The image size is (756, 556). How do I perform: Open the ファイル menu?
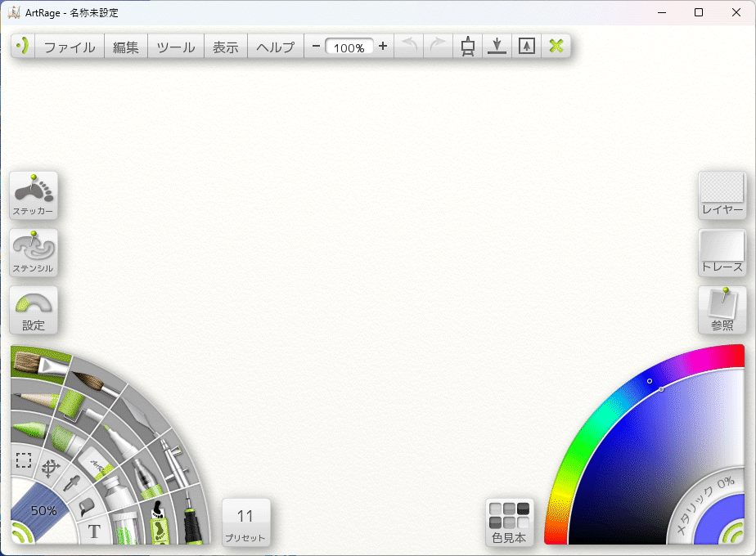pyautogui.click(x=70, y=47)
